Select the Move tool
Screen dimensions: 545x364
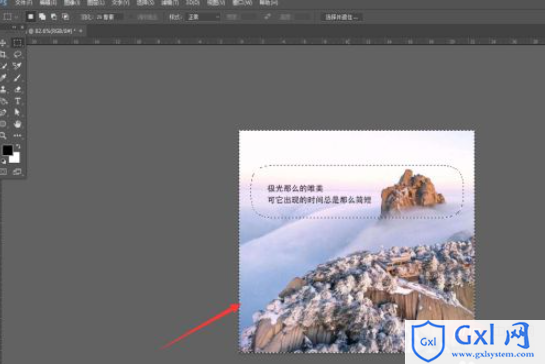(3, 43)
